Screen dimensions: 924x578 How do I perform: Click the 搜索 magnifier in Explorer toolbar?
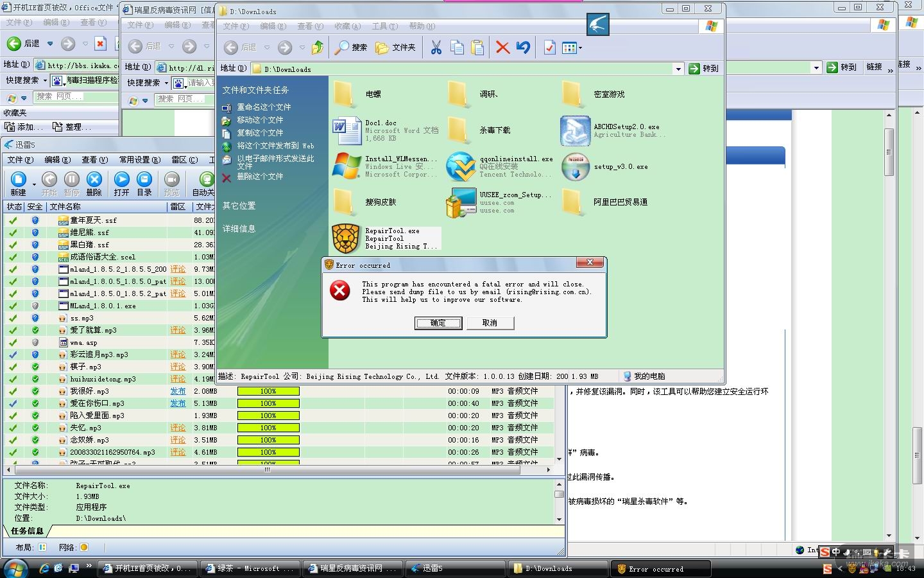point(342,48)
